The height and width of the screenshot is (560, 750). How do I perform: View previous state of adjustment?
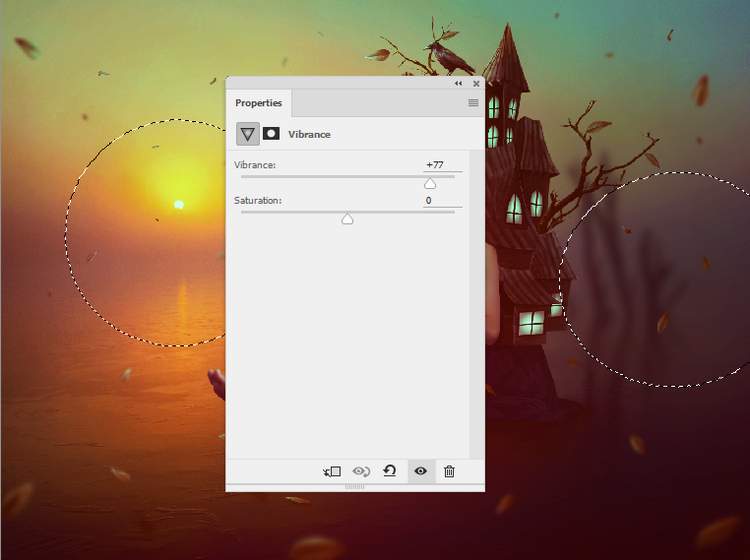(x=361, y=472)
